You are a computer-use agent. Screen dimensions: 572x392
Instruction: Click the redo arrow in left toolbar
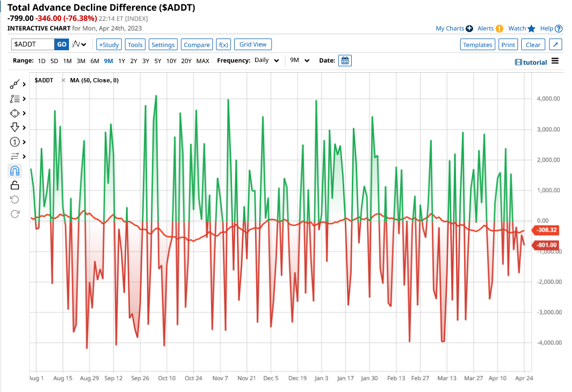click(15, 214)
